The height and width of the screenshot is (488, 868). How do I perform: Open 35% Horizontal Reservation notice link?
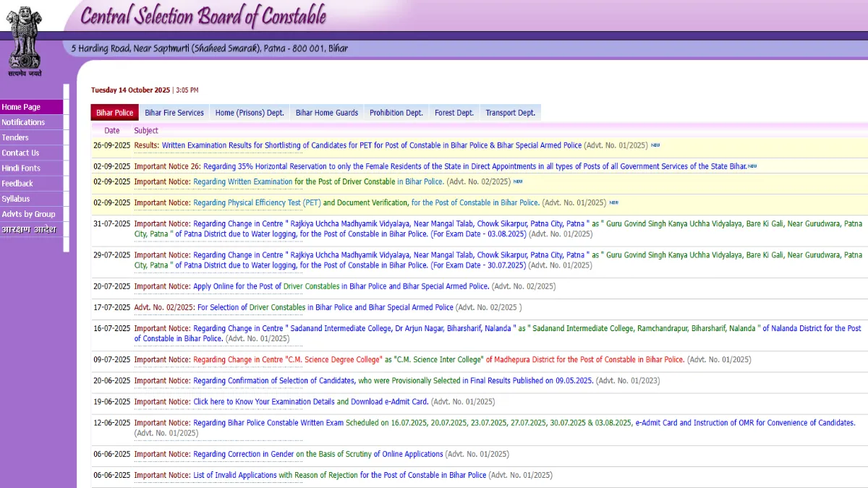pos(475,166)
